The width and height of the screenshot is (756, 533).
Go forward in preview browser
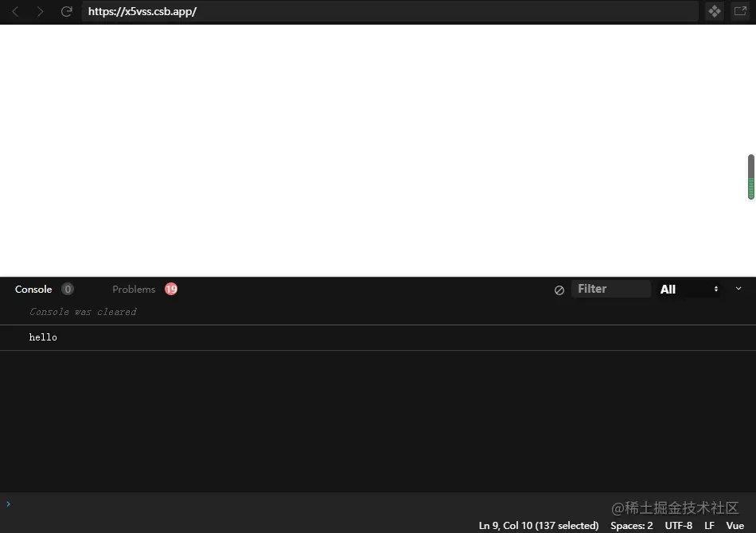[x=40, y=12]
